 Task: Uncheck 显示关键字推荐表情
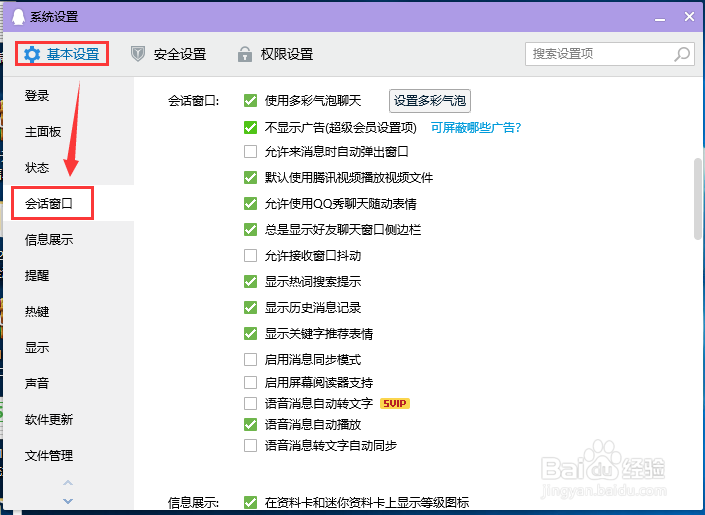pos(250,333)
